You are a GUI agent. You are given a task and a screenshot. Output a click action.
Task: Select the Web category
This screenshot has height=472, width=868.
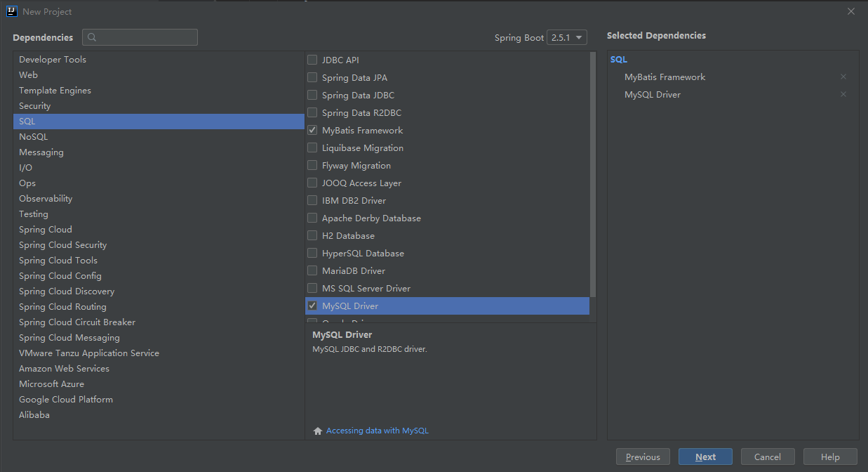click(159, 75)
